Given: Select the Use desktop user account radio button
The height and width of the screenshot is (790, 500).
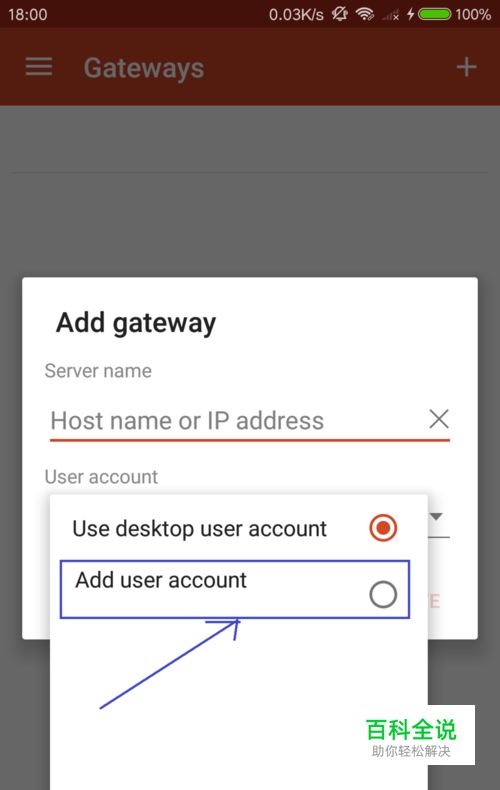Looking at the screenshot, I should coord(383,528).
